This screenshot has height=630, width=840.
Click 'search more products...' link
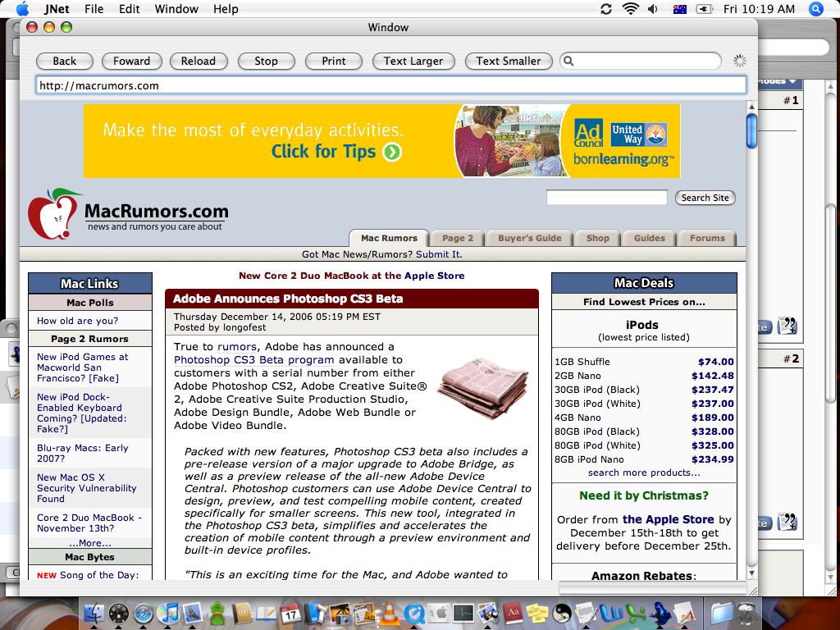644,472
